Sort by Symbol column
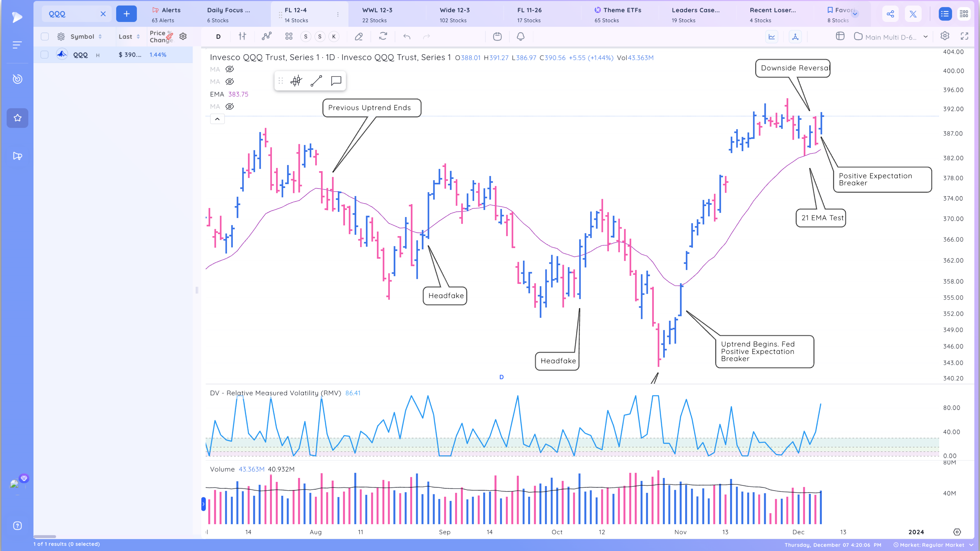 tap(86, 36)
